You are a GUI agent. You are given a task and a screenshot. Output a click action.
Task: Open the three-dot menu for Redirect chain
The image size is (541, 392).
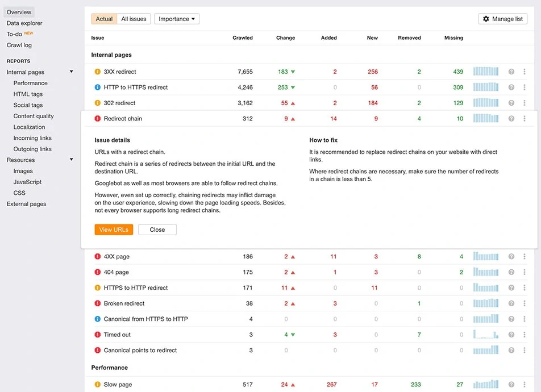(x=524, y=119)
